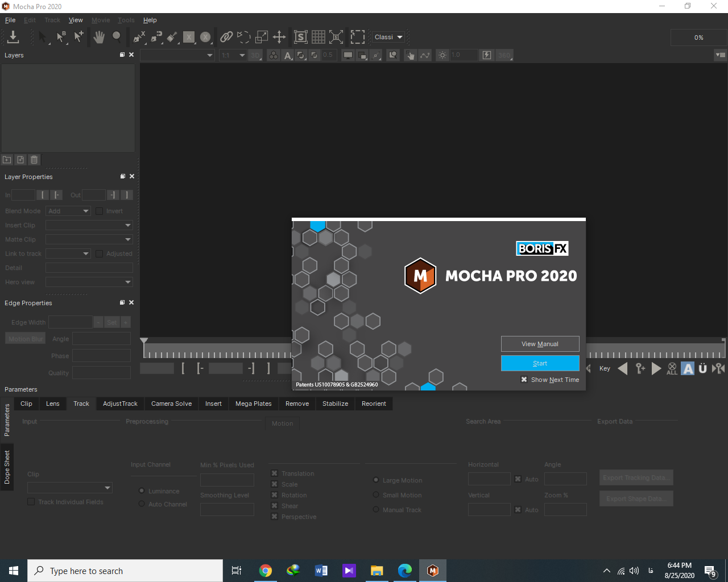728x582 pixels.
Task: Toggle the Invert checkbox
Action: pos(100,211)
